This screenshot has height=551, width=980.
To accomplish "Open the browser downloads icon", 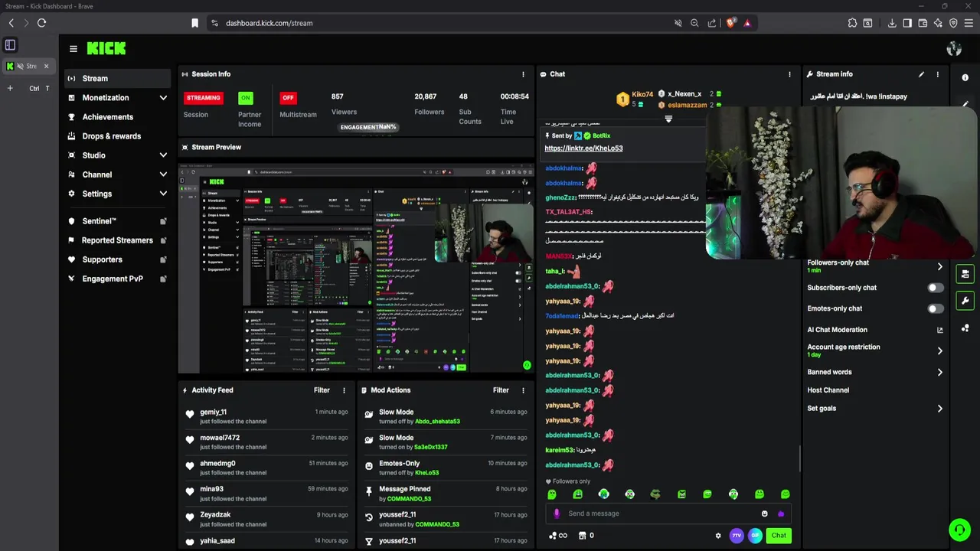I will click(x=892, y=23).
